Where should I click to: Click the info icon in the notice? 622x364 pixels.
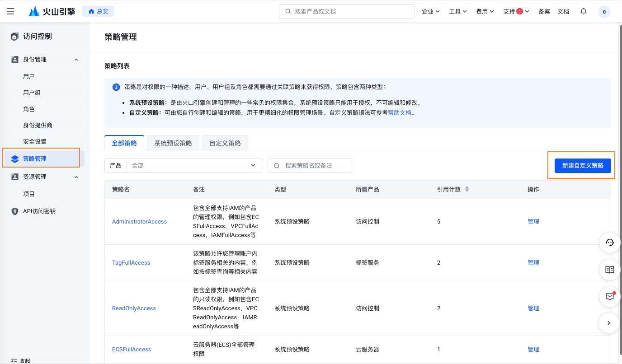pyautogui.click(x=116, y=87)
